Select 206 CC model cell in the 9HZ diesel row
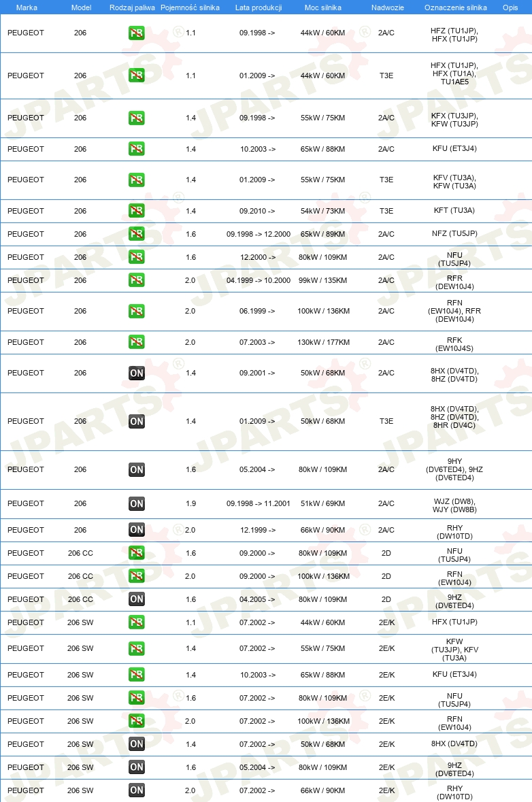 80,599
